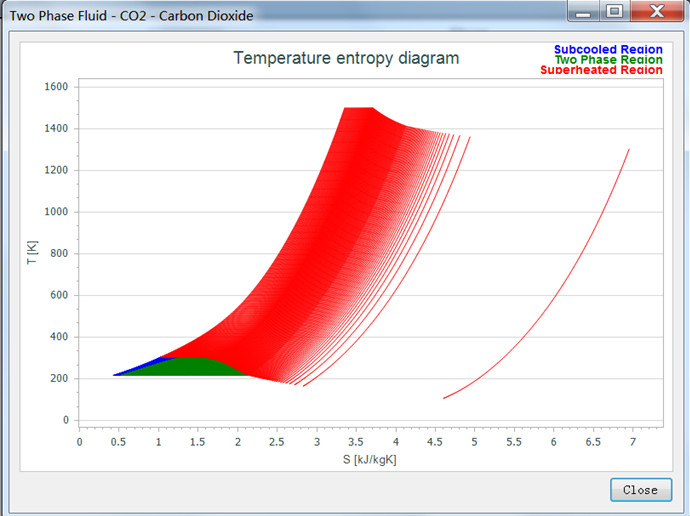Click the 3.5 tick on entropy axis

click(x=357, y=441)
